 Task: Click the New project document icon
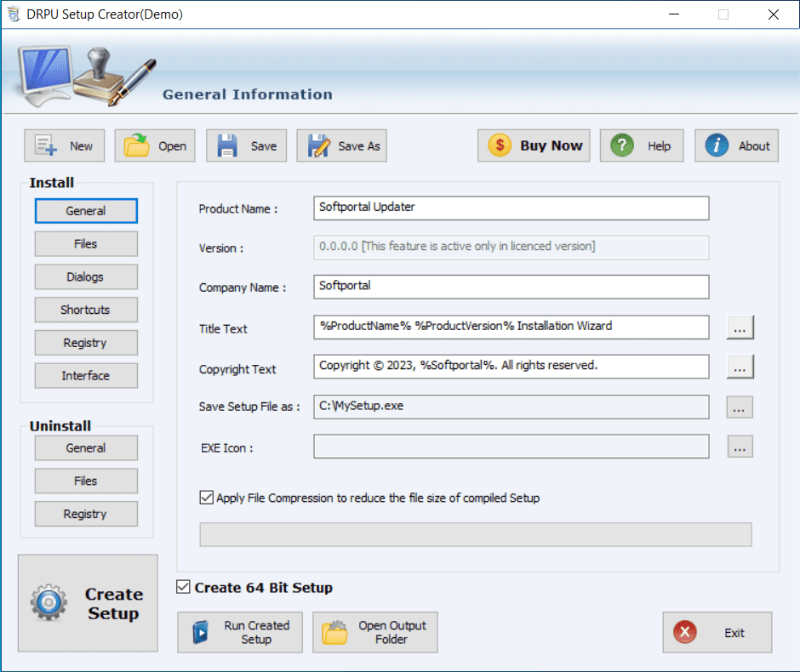(x=46, y=145)
